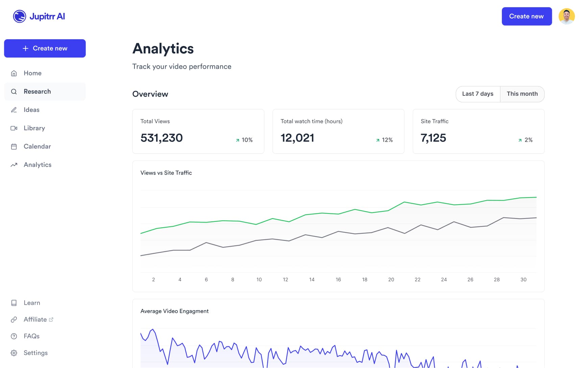Open Home from the sidebar icon

(x=14, y=73)
